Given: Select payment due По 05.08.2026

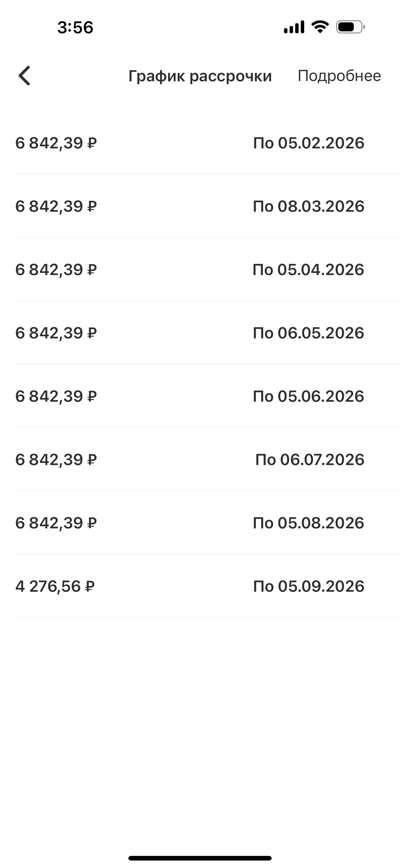Looking at the screenshot, I should coord(309,523).
